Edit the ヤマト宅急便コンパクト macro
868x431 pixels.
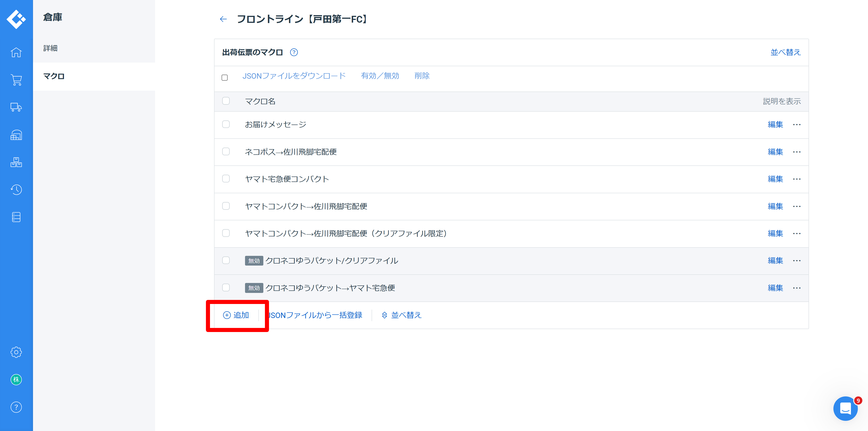coord(775,179)
